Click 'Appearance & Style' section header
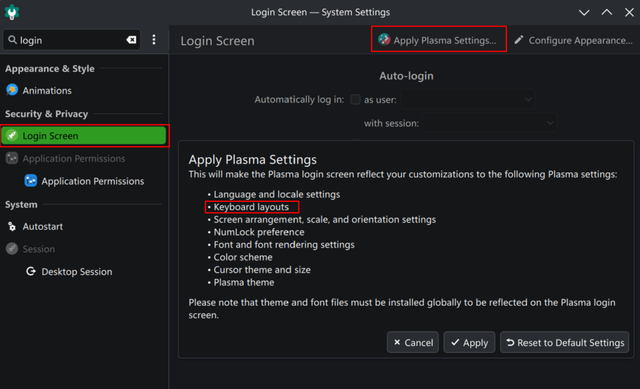Image resolution: width=640 pixels, height=389 pixels. [50, 69]
